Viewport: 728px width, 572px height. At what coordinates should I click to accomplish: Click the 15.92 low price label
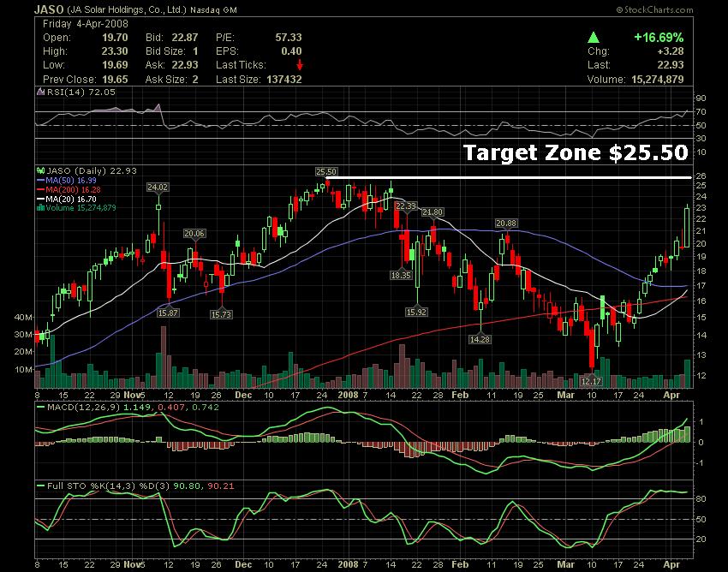click(416, 312)
